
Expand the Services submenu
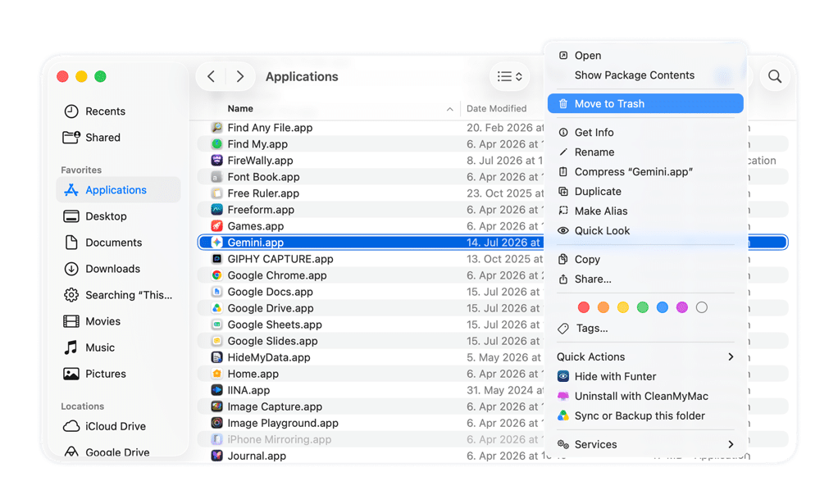(645, 444)
